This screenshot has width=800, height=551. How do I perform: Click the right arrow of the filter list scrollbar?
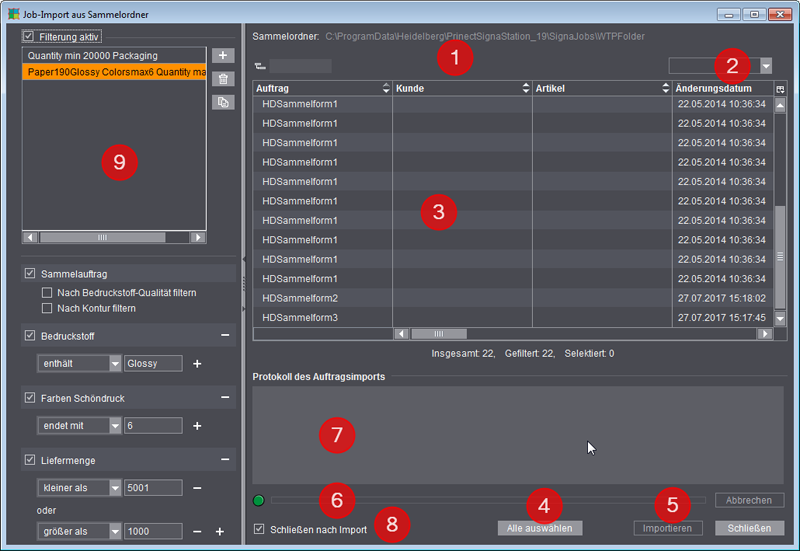[198, 237]
